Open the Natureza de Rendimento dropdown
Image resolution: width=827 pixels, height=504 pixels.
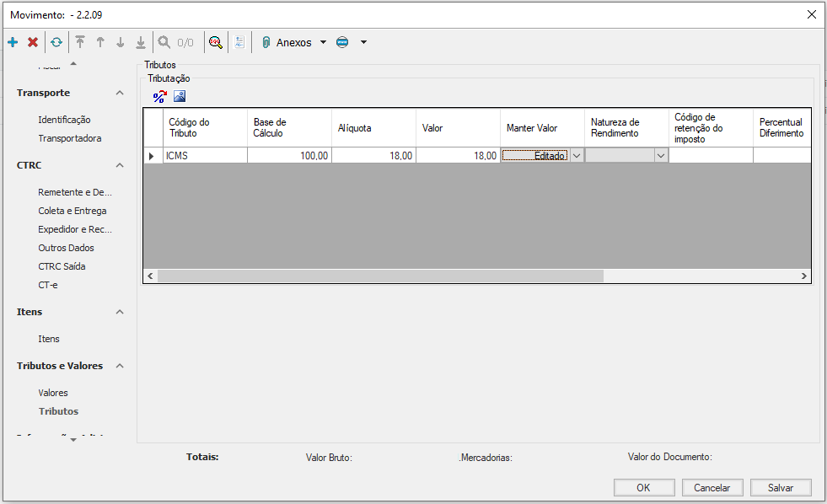click(x=660, y=156)
